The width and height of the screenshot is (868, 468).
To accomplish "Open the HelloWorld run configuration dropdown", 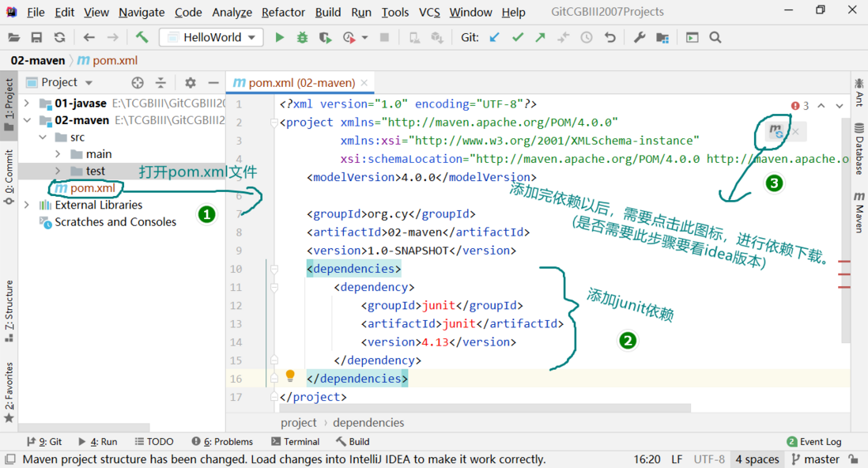I will [x=211, y=37].
